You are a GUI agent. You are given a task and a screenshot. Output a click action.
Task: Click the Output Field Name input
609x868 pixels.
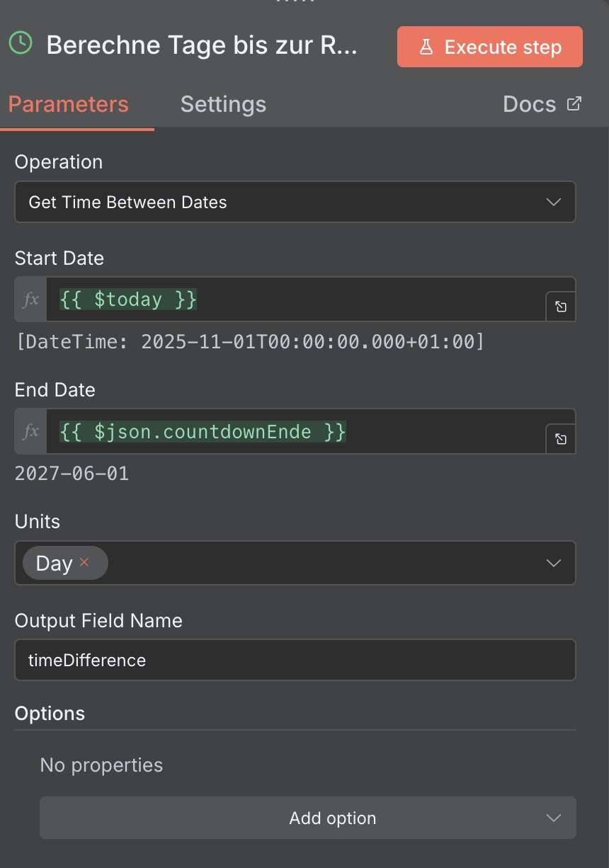(295, 660)
